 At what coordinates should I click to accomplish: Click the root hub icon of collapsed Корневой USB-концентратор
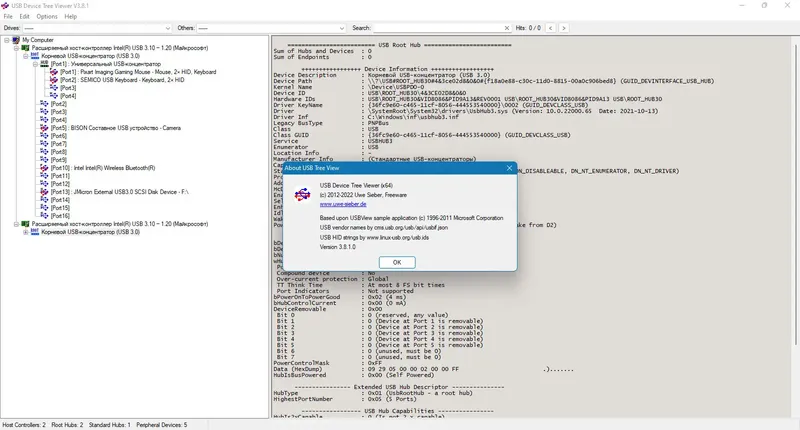click(x=35, y=232)
